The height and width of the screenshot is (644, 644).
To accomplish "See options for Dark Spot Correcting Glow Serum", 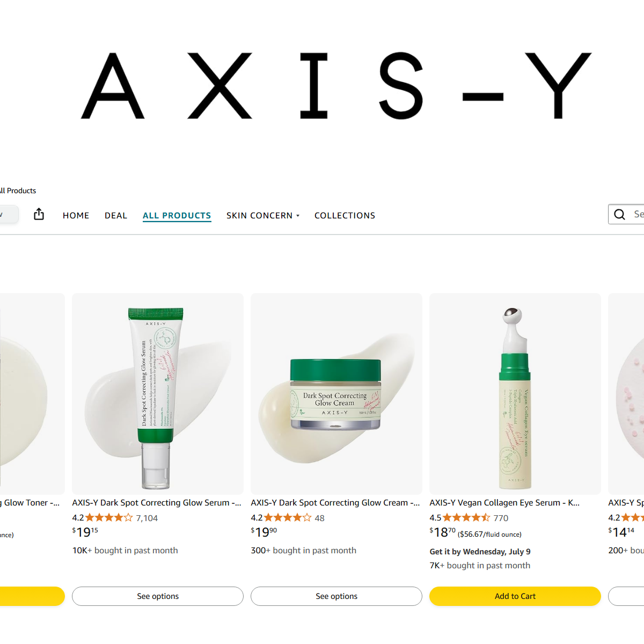I will (x=158, y=596).
